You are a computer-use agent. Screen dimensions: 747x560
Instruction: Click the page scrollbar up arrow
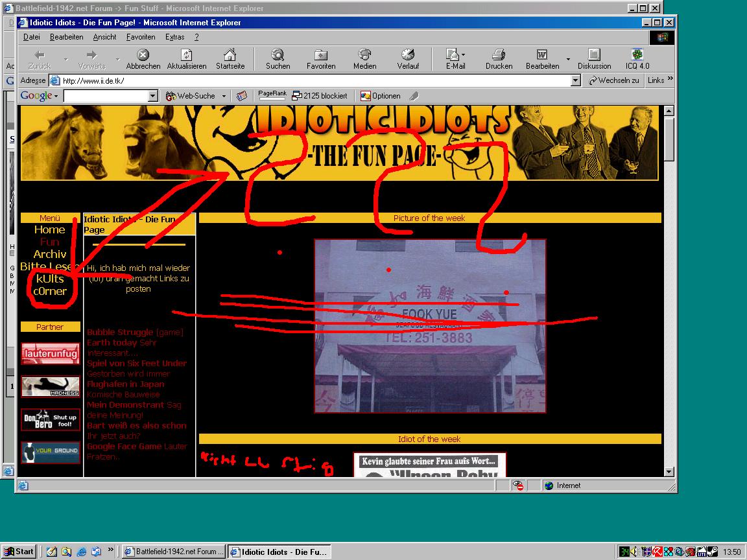coord(669,111)
